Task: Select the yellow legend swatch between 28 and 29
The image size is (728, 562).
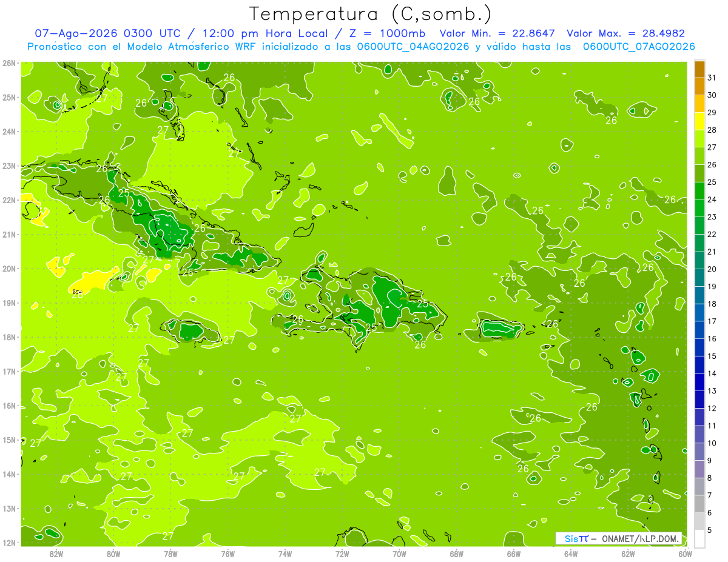Action: tap(699, 121)
